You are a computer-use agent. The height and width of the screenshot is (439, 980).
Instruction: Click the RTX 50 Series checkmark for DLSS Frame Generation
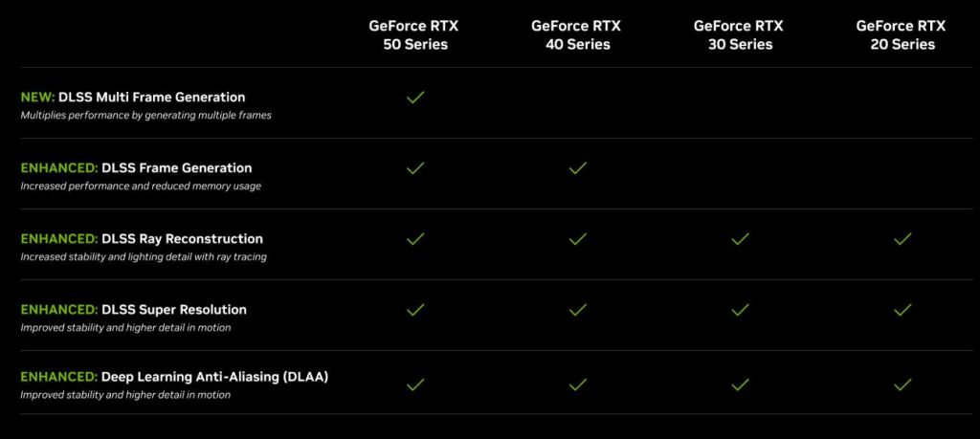pyautogui.click(x=415, y=168)
